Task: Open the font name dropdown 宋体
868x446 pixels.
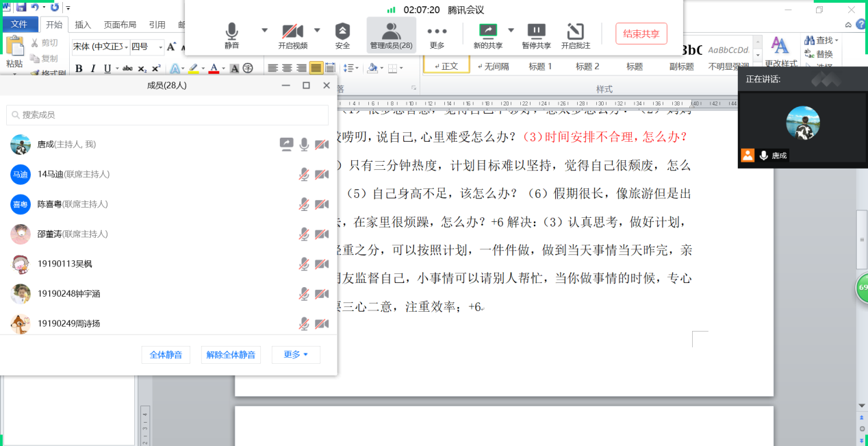Action: (100, 47)
